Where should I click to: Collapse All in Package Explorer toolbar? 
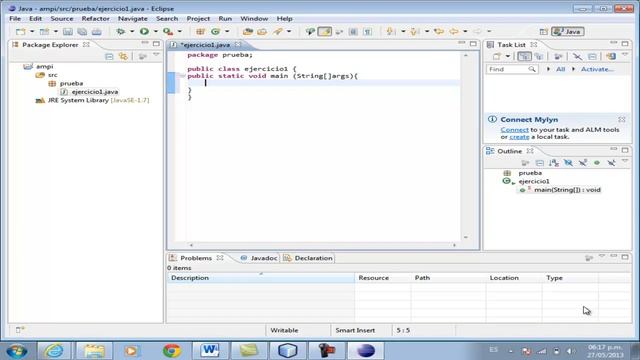(x=109, y=56)
